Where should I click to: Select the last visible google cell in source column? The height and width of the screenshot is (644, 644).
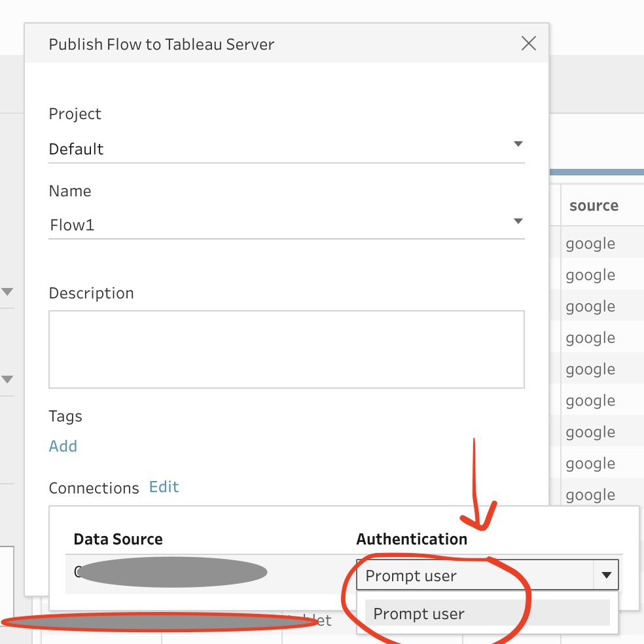(x=590, y=495)
